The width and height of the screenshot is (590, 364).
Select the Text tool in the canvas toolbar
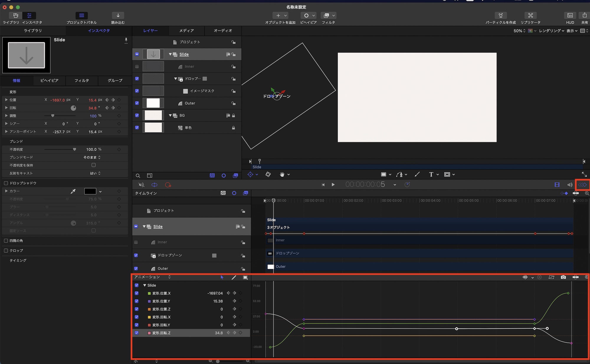point(431,174)
